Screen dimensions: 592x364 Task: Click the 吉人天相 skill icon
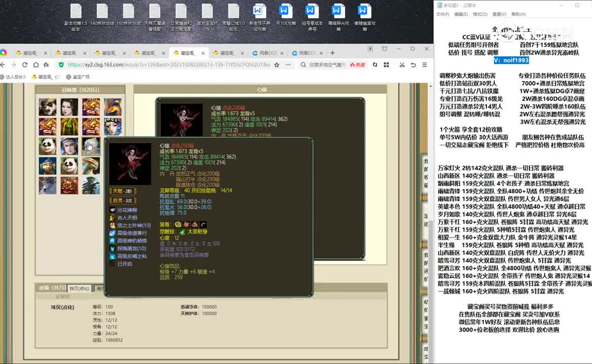coord(112,217)
